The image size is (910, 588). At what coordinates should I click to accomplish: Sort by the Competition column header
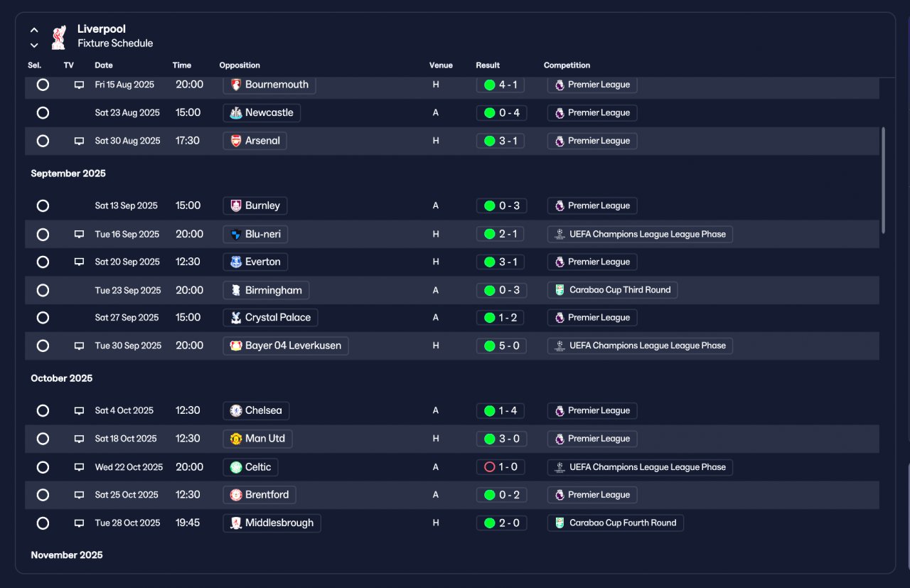(x=567, y=65)
